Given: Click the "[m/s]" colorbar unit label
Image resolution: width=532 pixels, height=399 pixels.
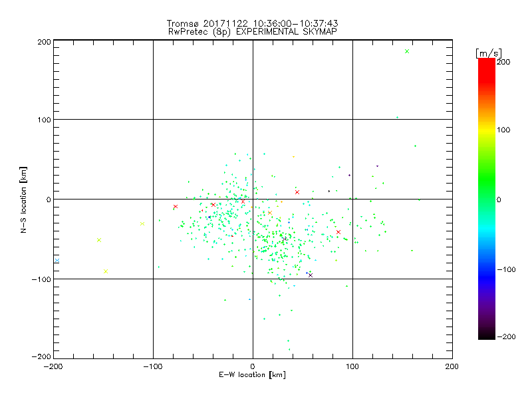Looking at the screenshot, I should coord(489,53).
